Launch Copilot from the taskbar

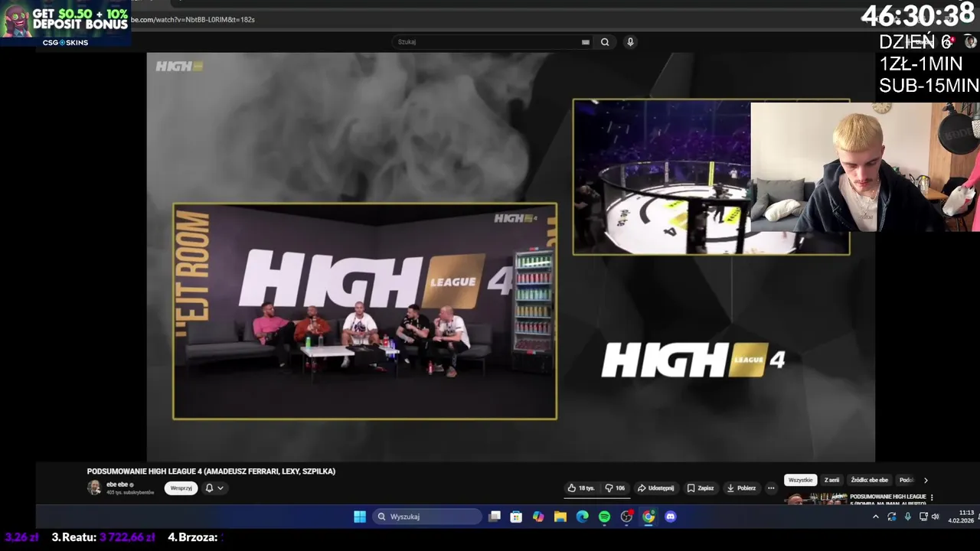[x=538, y=517]
